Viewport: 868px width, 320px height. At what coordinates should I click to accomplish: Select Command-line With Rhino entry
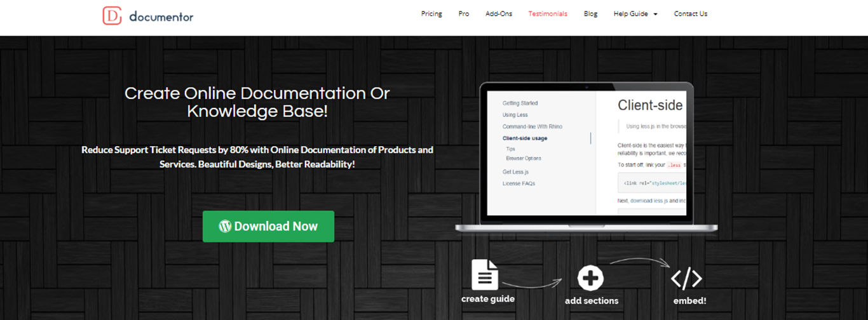click(532, 126)
